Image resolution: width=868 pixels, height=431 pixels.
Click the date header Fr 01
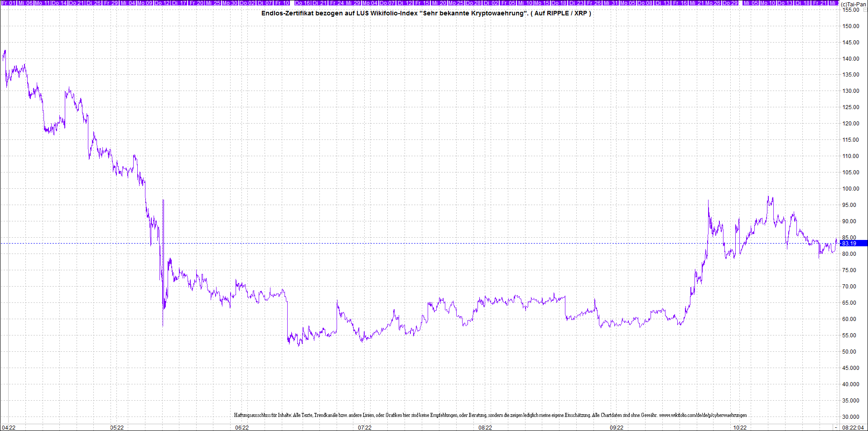click(8, 3)
